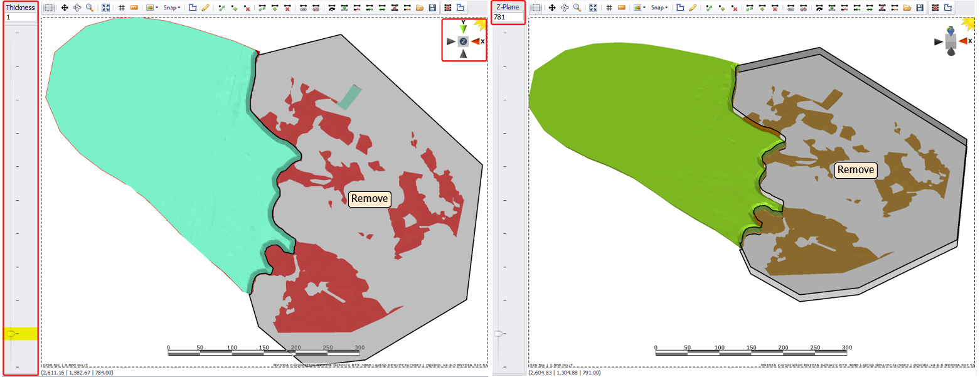The height and width of the screenshot is (377, 980).
Task: Select the rotate view tool in right toolbar
Action: click(565, 8)
